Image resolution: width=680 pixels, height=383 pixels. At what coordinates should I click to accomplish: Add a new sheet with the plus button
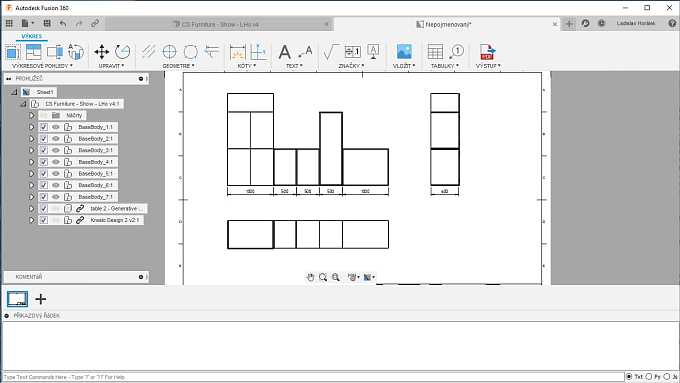(x=41, y=299)
